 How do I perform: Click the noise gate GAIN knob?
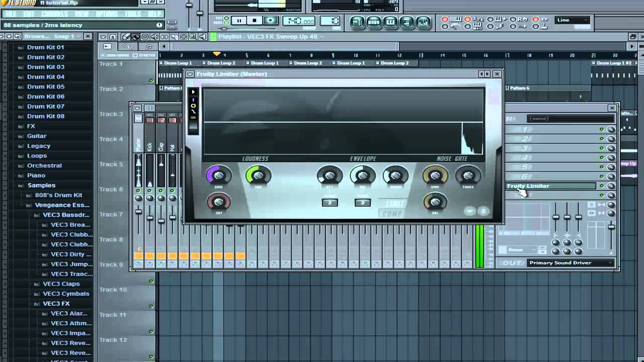tap(435, 176)
